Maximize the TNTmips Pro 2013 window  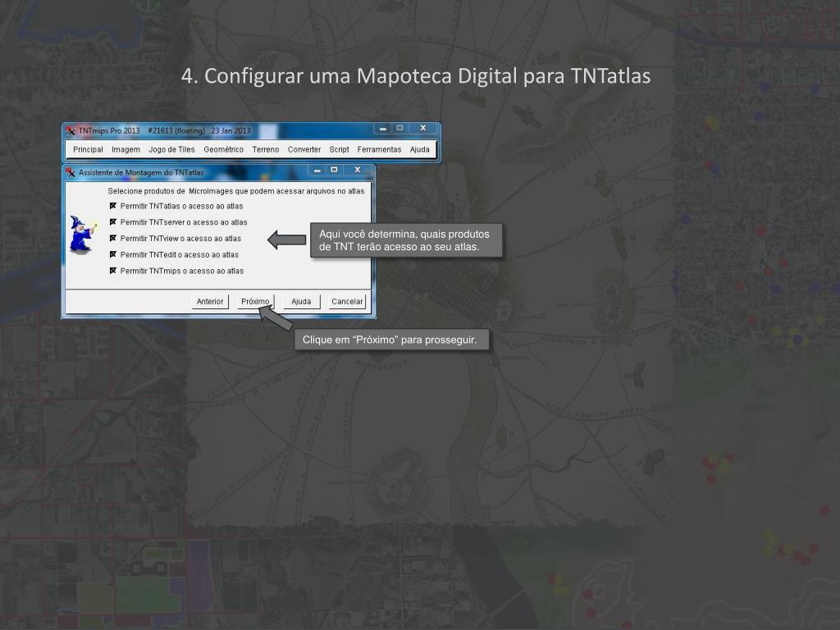coord(399,128)
